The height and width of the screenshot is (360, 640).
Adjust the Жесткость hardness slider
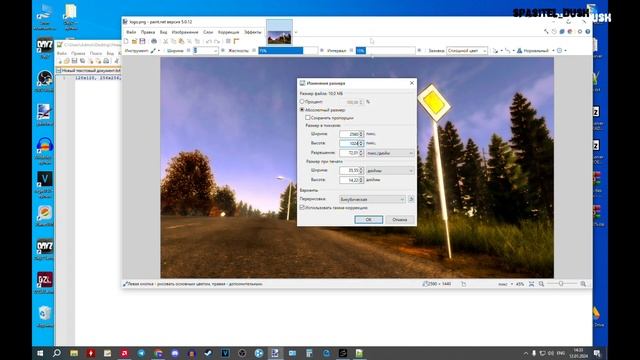click(288, 51)
